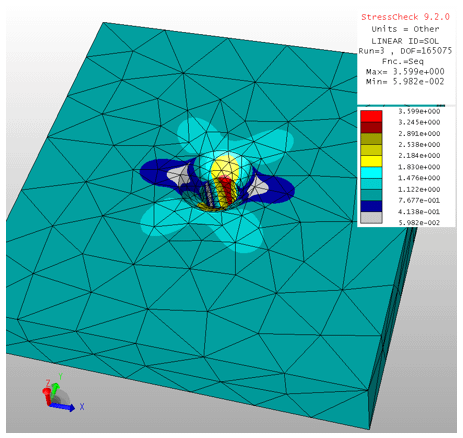Viewport: 463px width, 438px height.
Task: Click the Min= 5.982e-002 value
Action: [x=405, y=82]
